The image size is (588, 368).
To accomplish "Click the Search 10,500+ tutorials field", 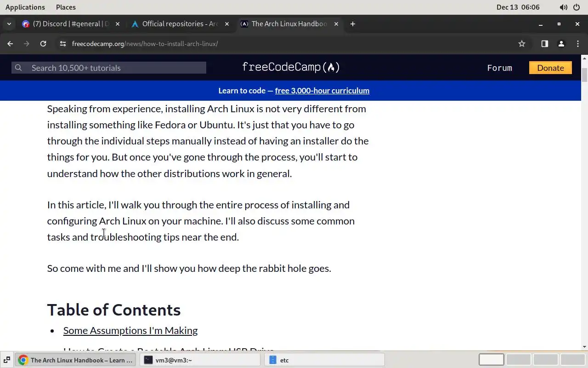I will click(x=109, y=68).
